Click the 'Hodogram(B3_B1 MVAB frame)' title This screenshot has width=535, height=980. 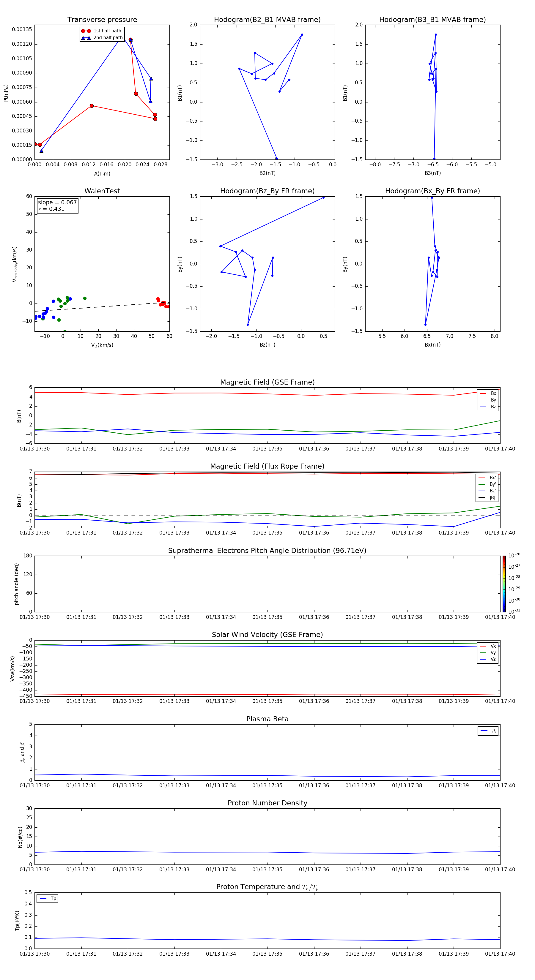point(432,20)
